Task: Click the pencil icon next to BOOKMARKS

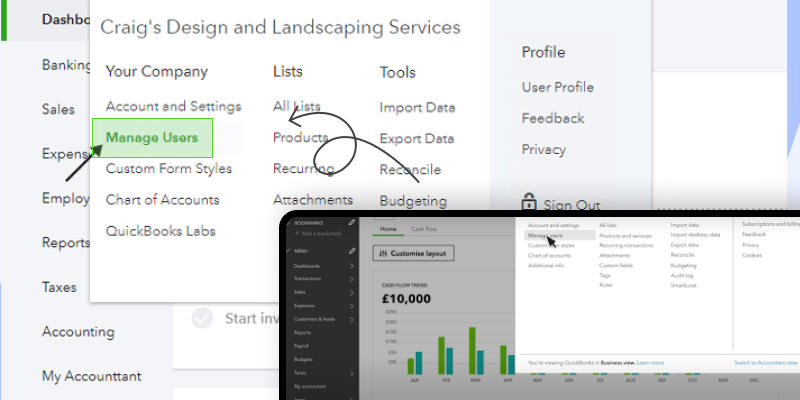Action: tap(352, 222)
